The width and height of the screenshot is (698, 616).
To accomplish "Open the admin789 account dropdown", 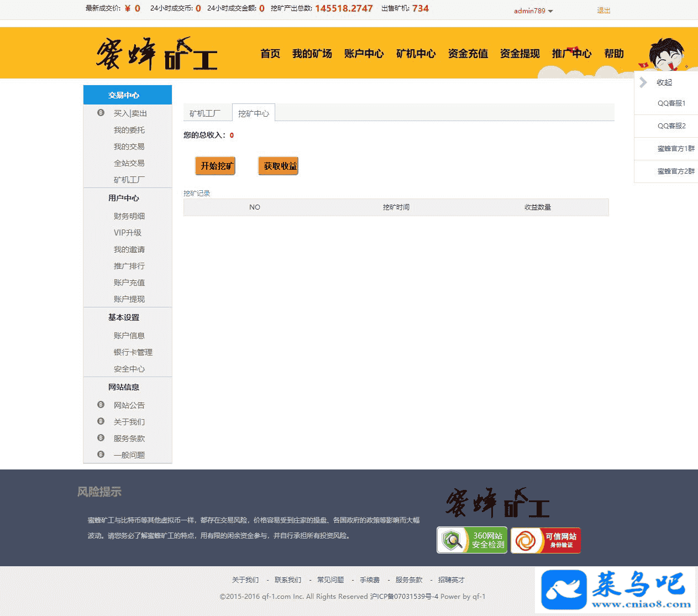I will pos(533,11).
